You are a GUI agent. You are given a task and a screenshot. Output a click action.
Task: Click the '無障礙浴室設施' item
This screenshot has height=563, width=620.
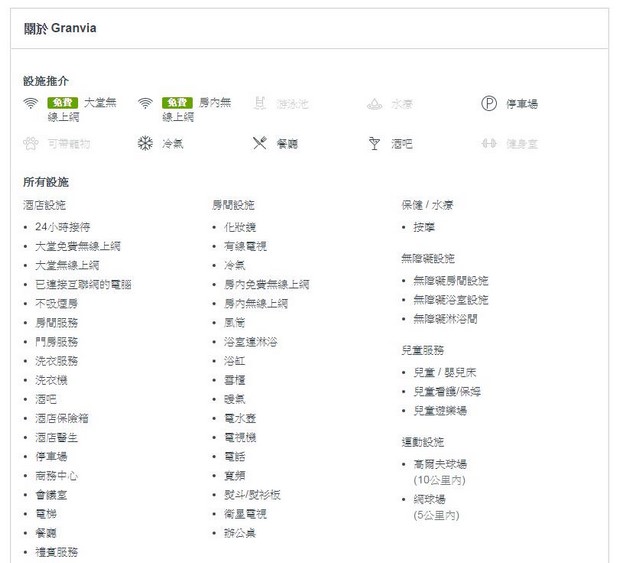tap(451, 300)
